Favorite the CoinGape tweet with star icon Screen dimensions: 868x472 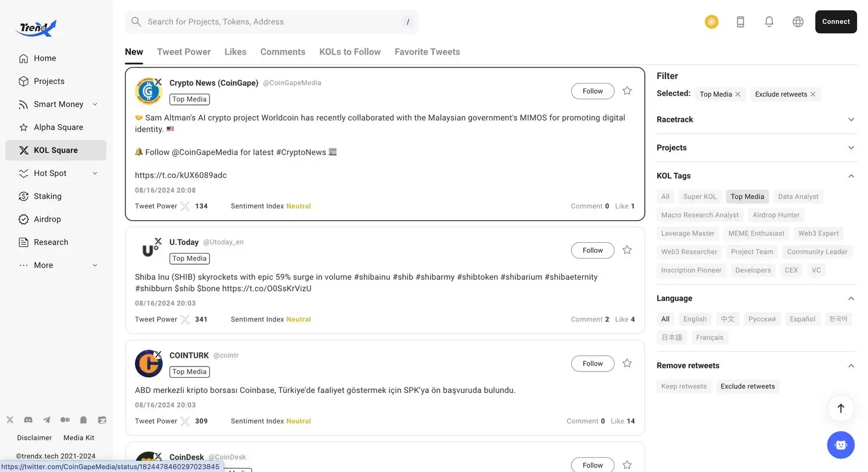[x=627, y=91]
